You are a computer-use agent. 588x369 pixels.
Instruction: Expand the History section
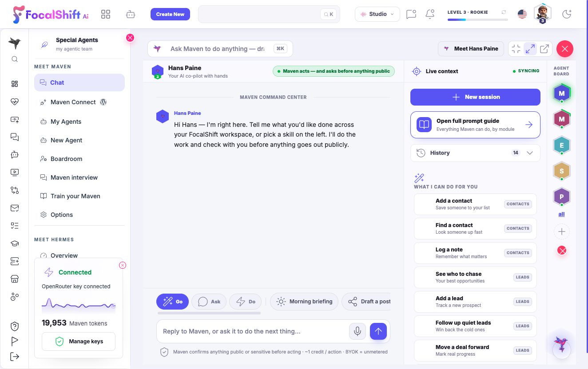click(x=475, y=153)
